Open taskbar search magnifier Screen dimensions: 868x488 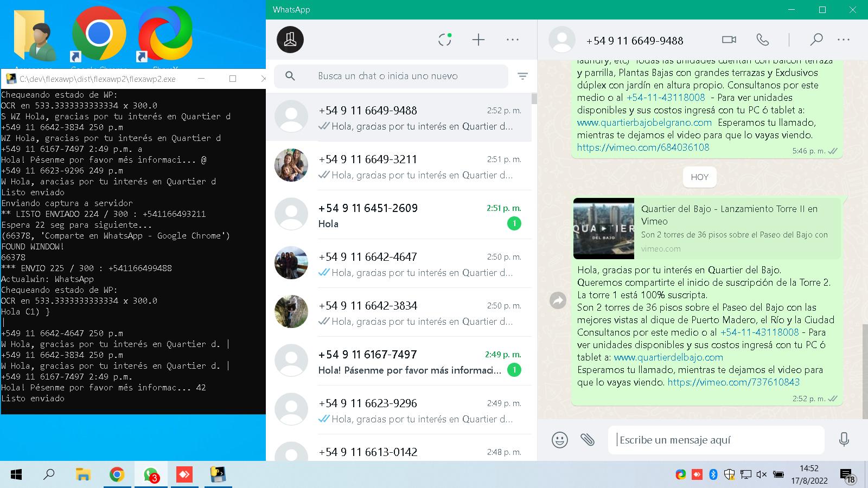pyautogui.click(x=49, y=475)
